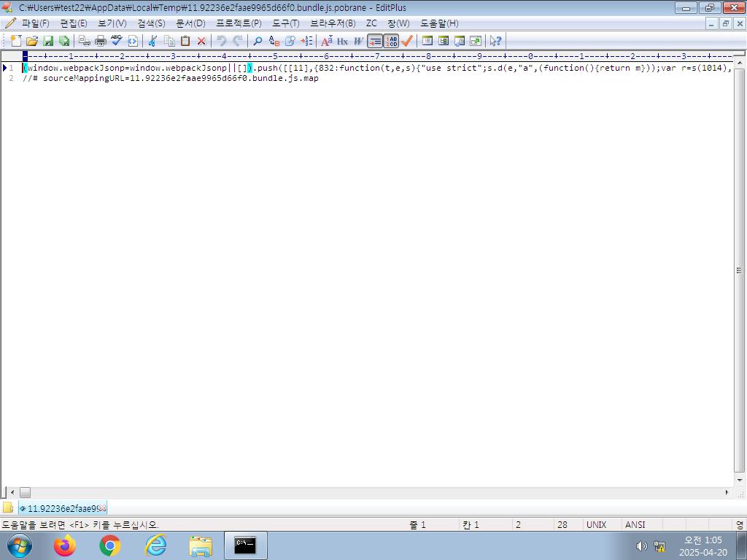Click the Go to Line toolbar icon
The image size is (747, 560).
[x=306, y=41]
